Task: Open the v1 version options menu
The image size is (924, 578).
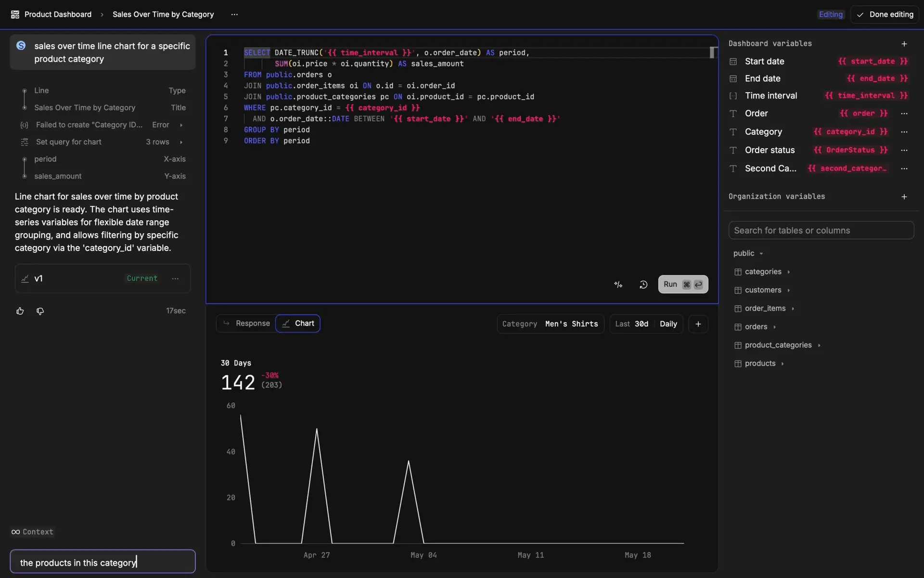Action: [175, 278]
